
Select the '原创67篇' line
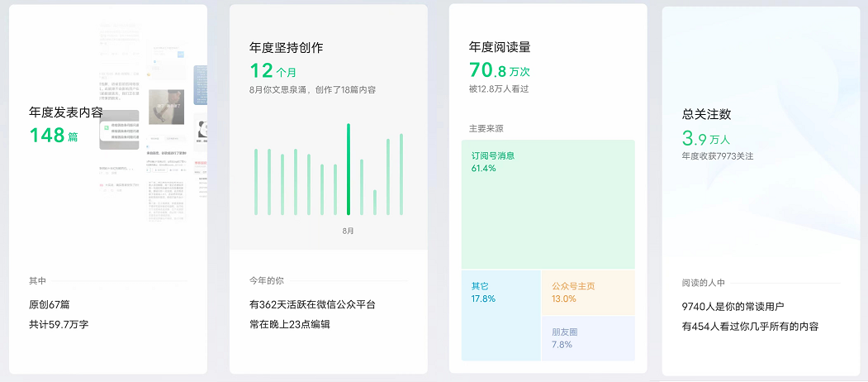coord(50,304)
